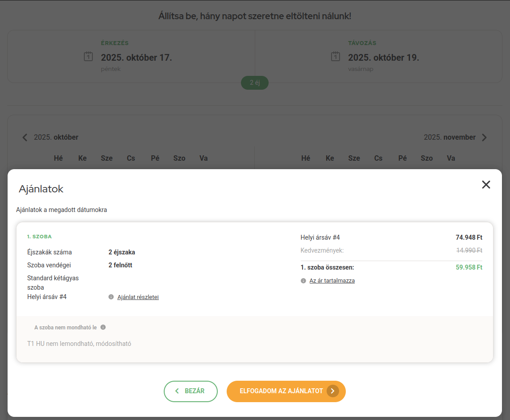This screenshot has height=420, width=510.
Task: Accept offer via Elfogadom az ajánlatot
Action: [x=281, y=391]
